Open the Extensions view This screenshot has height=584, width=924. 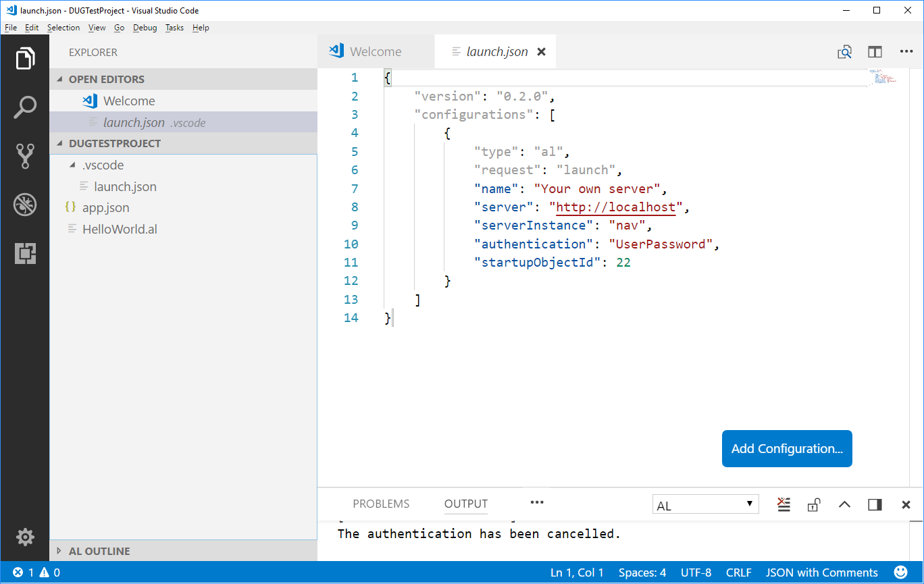click(x=25, y=253)
